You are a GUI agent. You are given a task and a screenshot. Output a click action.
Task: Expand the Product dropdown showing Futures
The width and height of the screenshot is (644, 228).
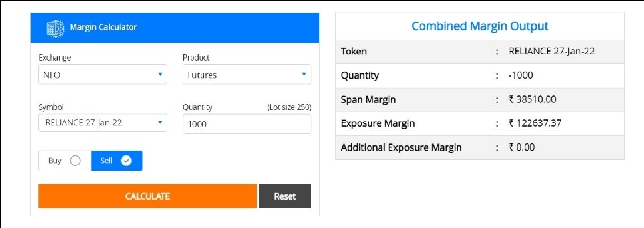[x=247, y=75]
